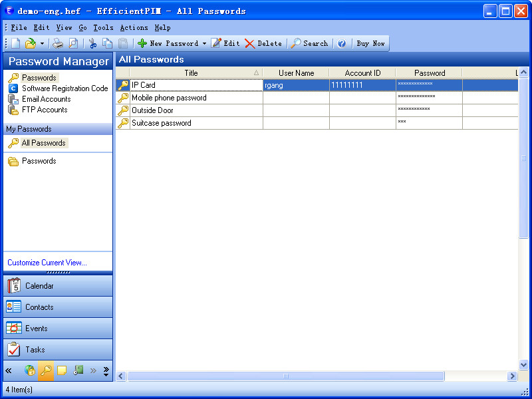Click the green diary notebook icon
Image resolution: width=532 pixels, height=399 pixels.
click(78, 370)
